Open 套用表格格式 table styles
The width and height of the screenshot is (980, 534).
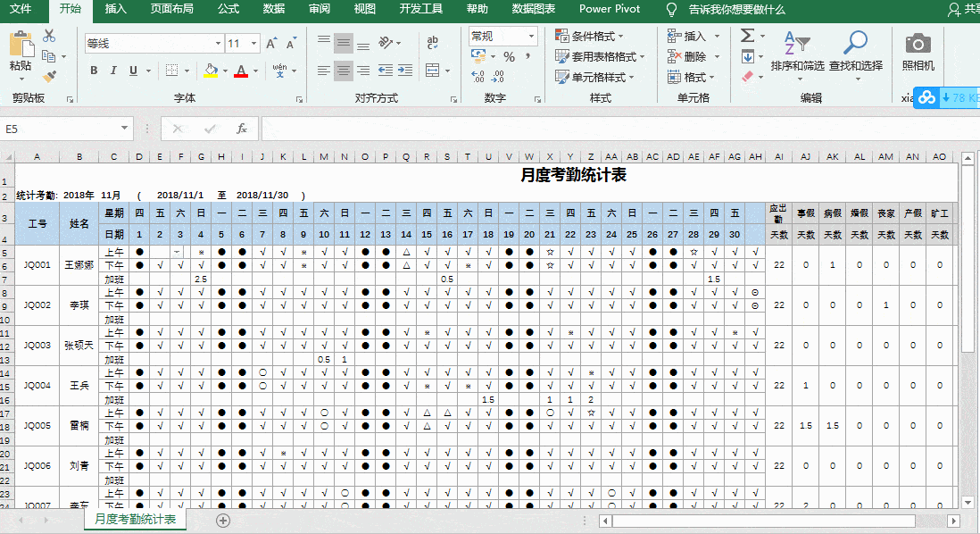[x=600, y=56]
